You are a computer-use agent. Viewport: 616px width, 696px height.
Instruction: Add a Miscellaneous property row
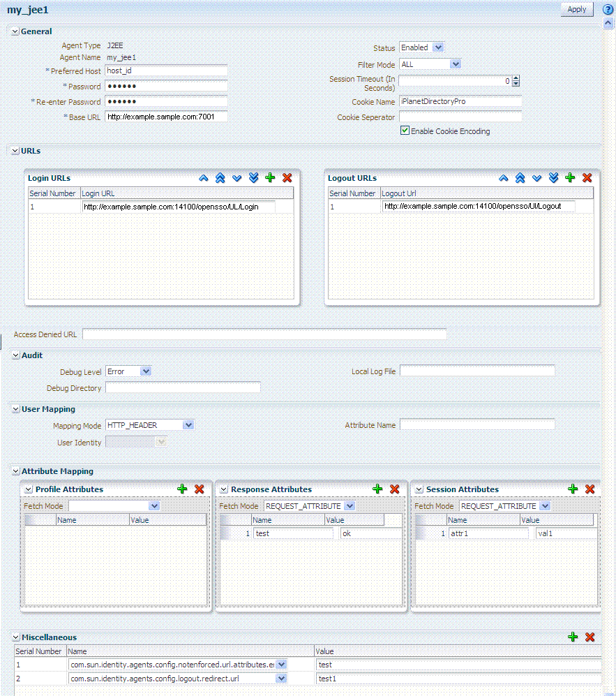coord(573,637)
